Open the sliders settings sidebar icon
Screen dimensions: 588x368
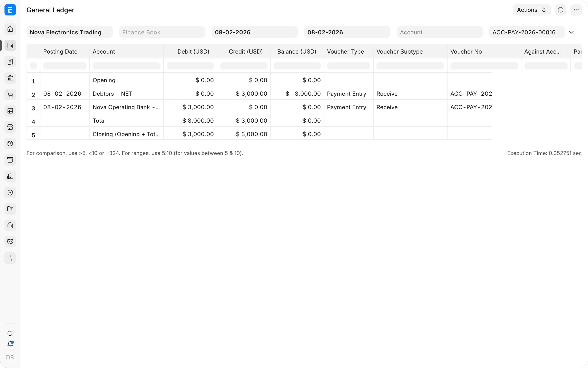tap(10, 258)
